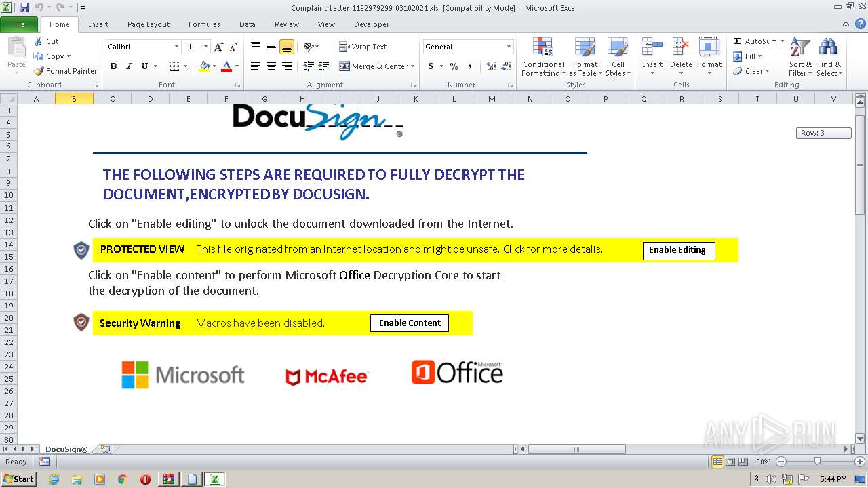Open the File tab
Viewport: 868px width, 488px height.
[19, 24]
